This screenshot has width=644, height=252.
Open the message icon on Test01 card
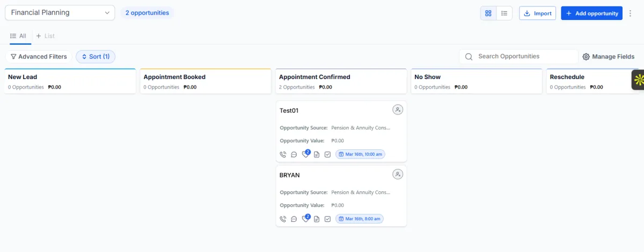[x=294, y=155]
